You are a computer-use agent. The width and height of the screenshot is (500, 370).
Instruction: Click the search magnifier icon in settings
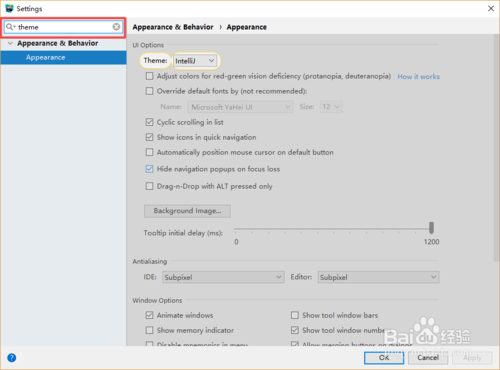click(x=10, y=27)
